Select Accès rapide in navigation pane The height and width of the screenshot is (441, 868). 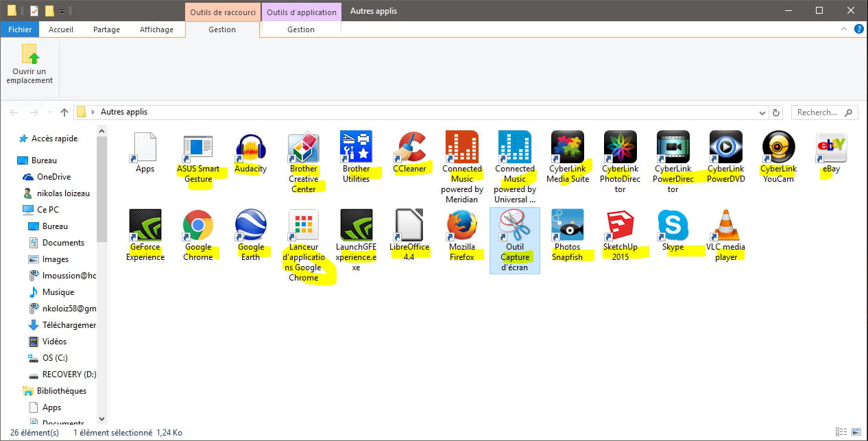coord(55,139)
